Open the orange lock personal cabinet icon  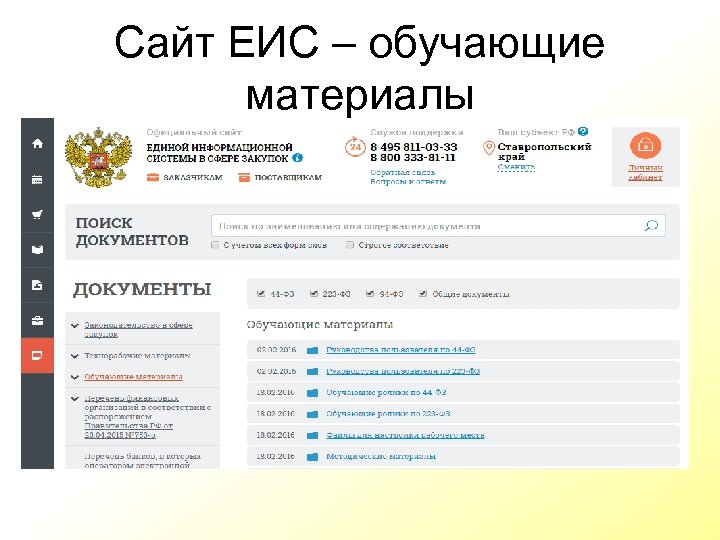point(645,145)
